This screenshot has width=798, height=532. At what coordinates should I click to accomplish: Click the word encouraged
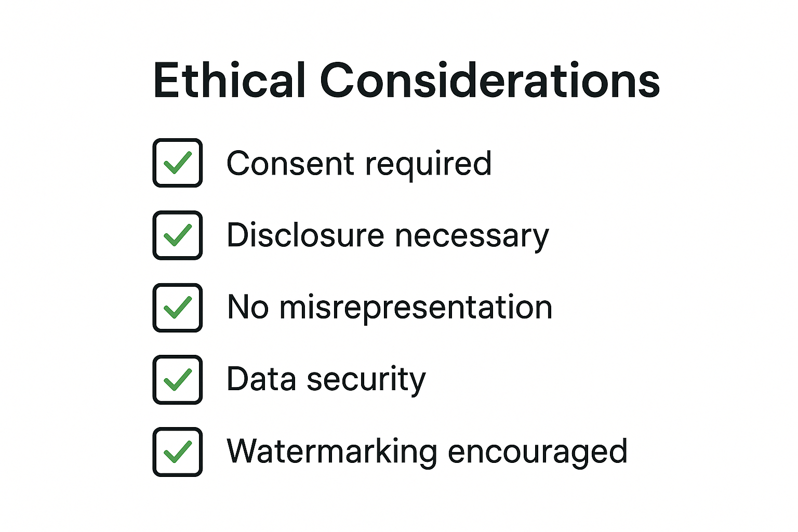coord(538,453)
